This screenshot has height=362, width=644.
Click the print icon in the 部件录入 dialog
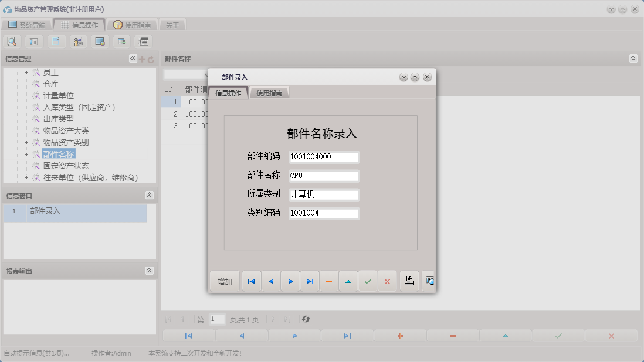click(409, 281)
